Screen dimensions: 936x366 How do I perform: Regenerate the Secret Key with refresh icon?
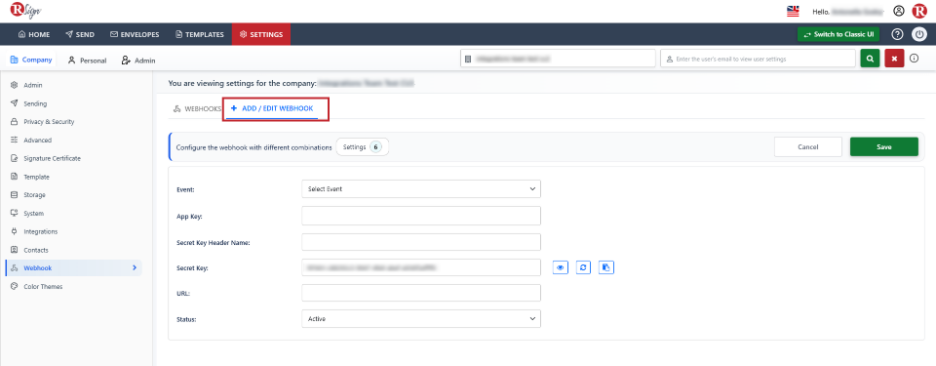click(583, 268)
